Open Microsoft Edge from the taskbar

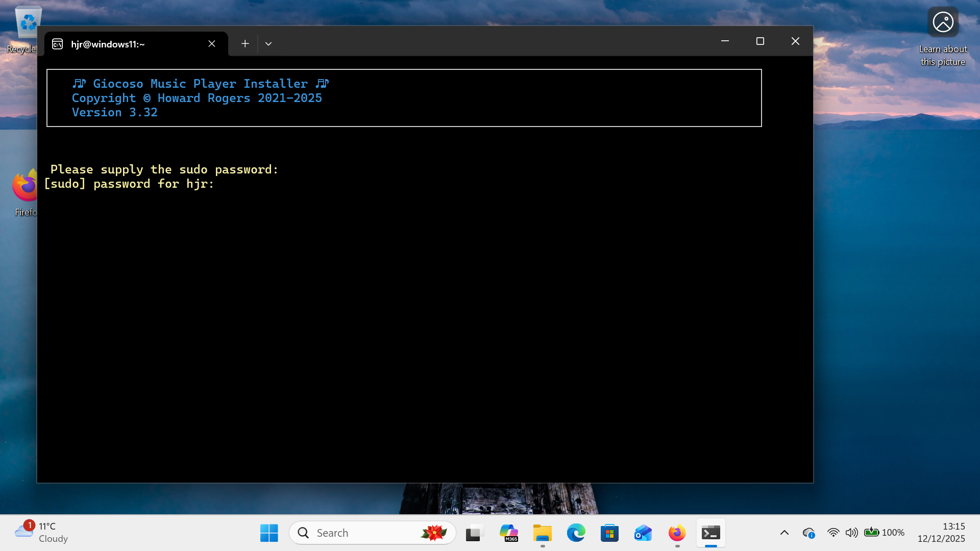coord(576,532)
